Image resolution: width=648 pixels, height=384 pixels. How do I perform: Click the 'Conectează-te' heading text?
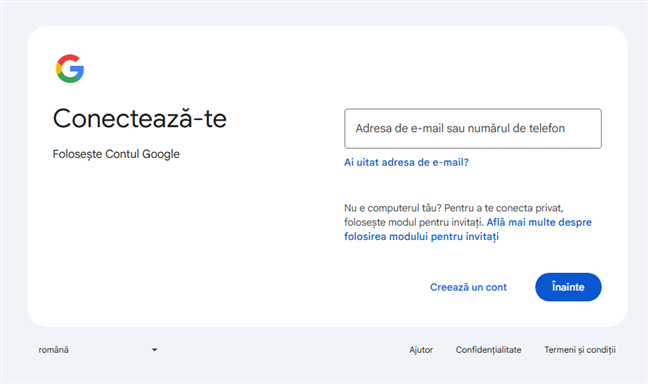(140, 118)
